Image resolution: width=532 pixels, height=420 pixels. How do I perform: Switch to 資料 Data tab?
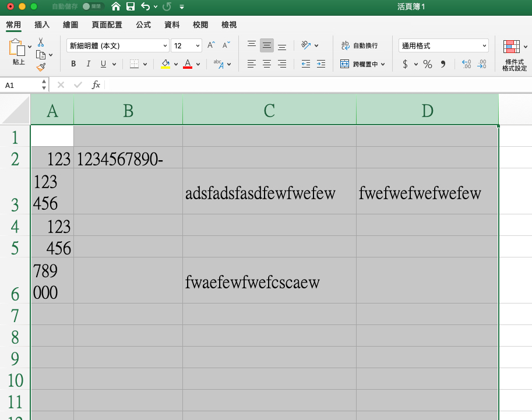pos(172,25)
